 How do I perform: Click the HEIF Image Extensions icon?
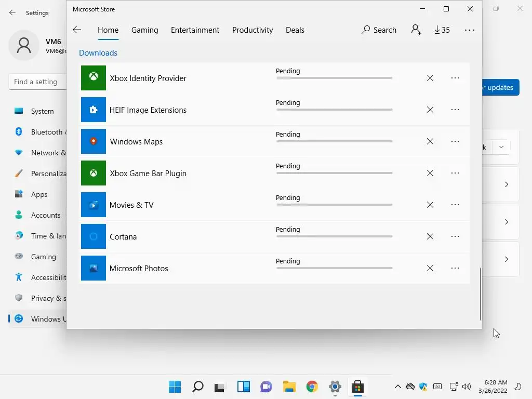tap(94, 110)
